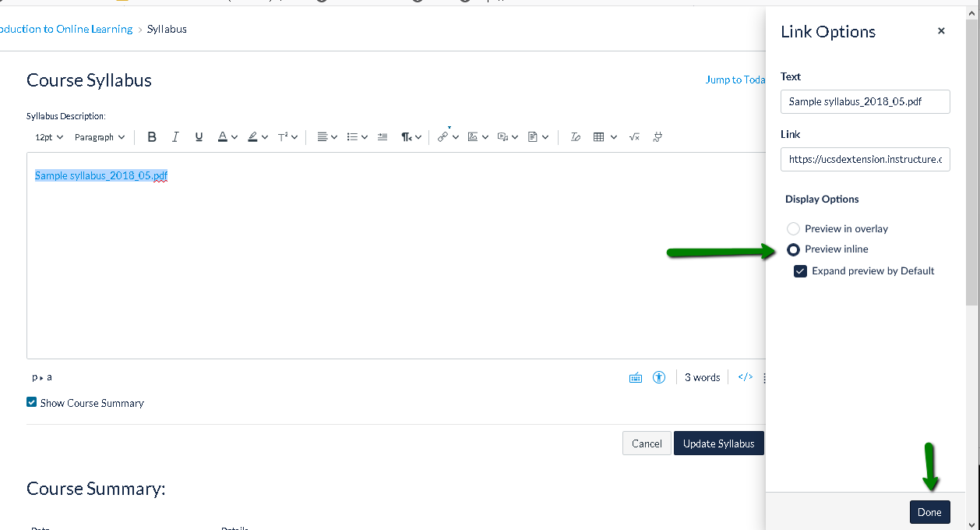Close the Link Options panel with X
980x530 pixels.
[941, 31]
